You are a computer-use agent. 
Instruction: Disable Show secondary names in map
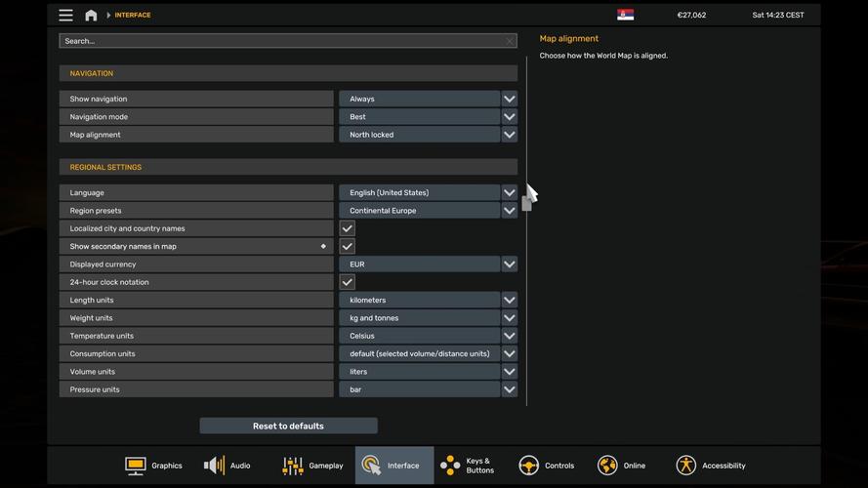[x=347, y=247]
